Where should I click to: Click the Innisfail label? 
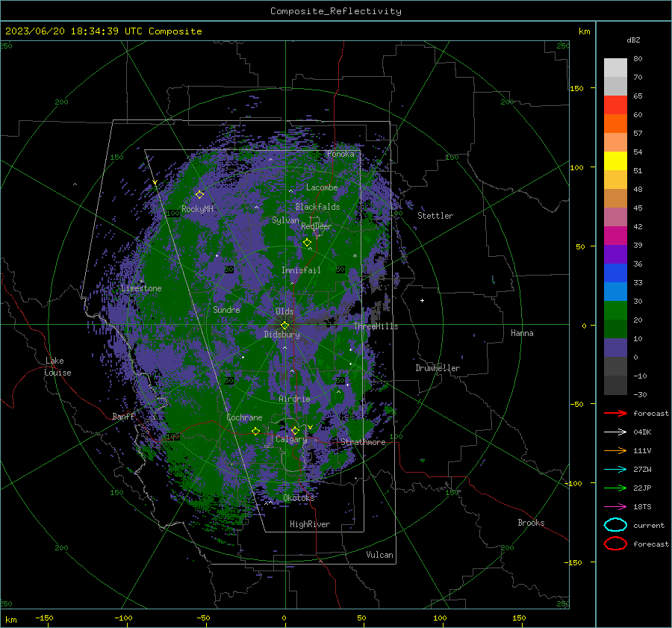(301, 270)
